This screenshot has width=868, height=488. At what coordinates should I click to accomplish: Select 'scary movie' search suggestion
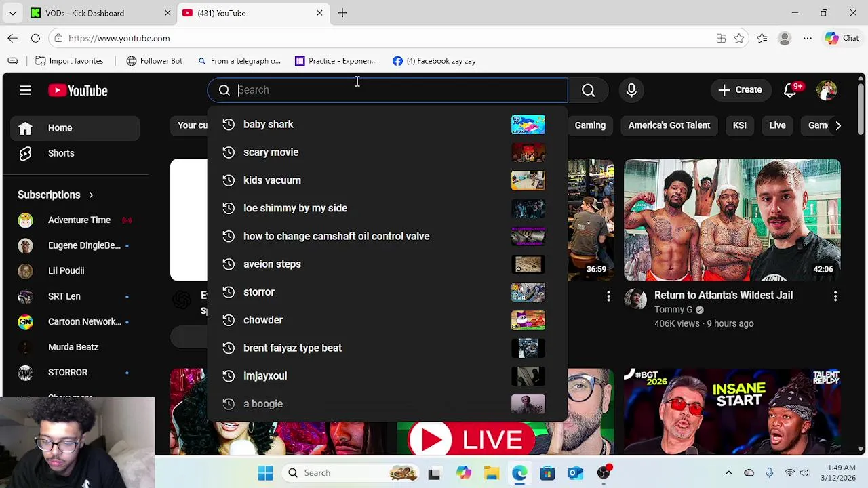pyautogui.click(x=387, y=152)
